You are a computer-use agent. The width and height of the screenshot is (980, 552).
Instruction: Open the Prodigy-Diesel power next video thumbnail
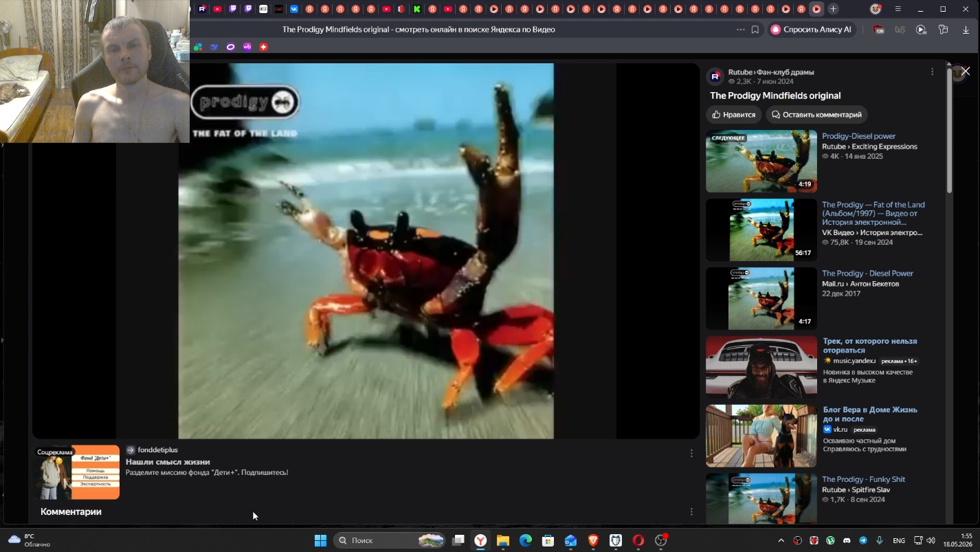pyautogui.click(x=761, y=161)
